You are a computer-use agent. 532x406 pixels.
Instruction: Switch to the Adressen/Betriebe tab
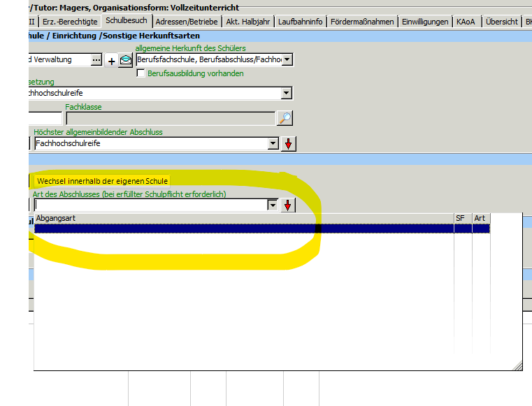point(187,22)
